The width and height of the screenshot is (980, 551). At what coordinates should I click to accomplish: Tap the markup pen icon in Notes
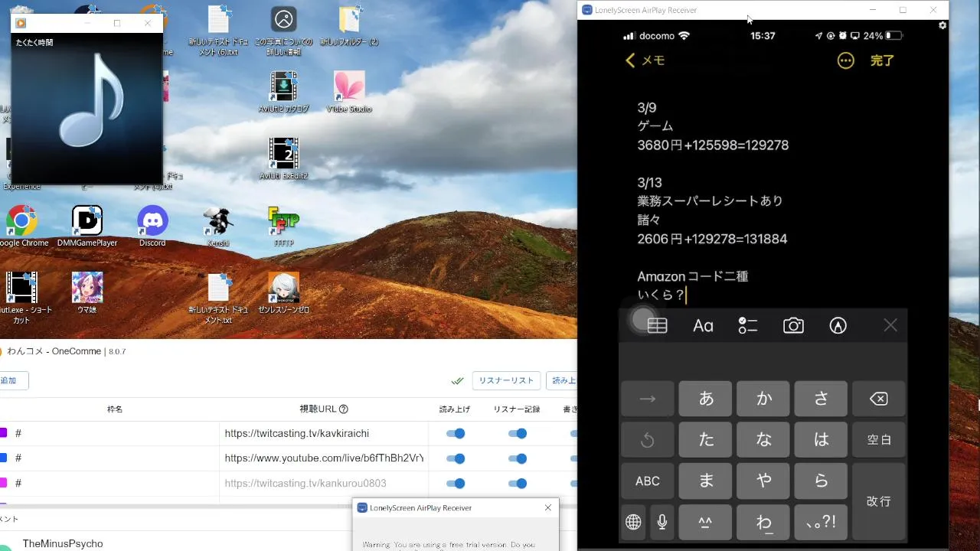point(838,326)
